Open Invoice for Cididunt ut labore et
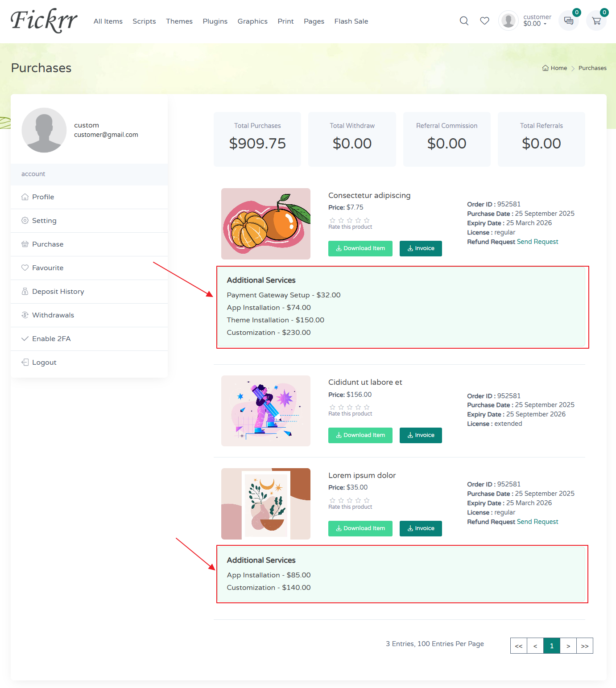Image resolution: width=616 pixels, height=688 pixels. 421,435
